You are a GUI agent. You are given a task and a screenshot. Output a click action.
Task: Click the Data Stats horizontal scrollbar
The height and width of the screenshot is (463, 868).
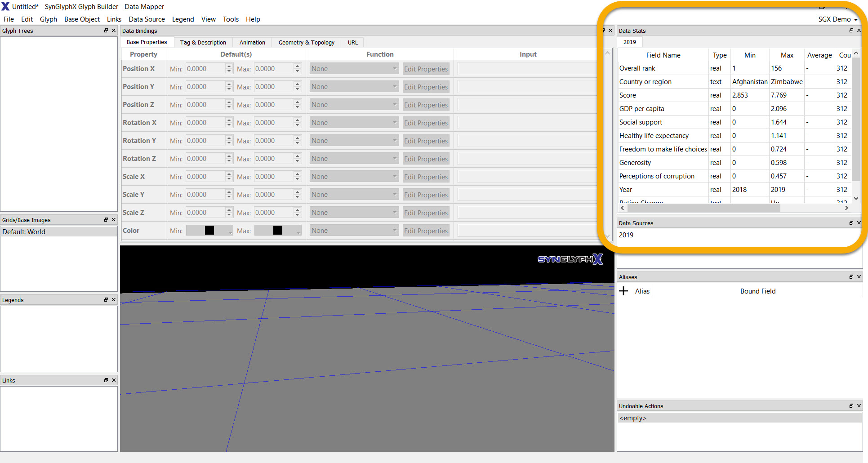[703, 208]
